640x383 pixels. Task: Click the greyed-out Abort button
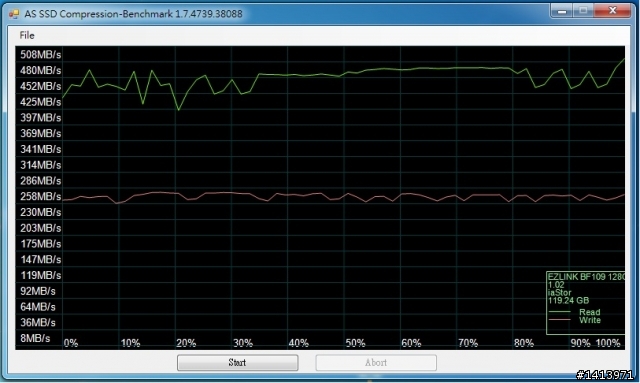click(x=376, y=363)
